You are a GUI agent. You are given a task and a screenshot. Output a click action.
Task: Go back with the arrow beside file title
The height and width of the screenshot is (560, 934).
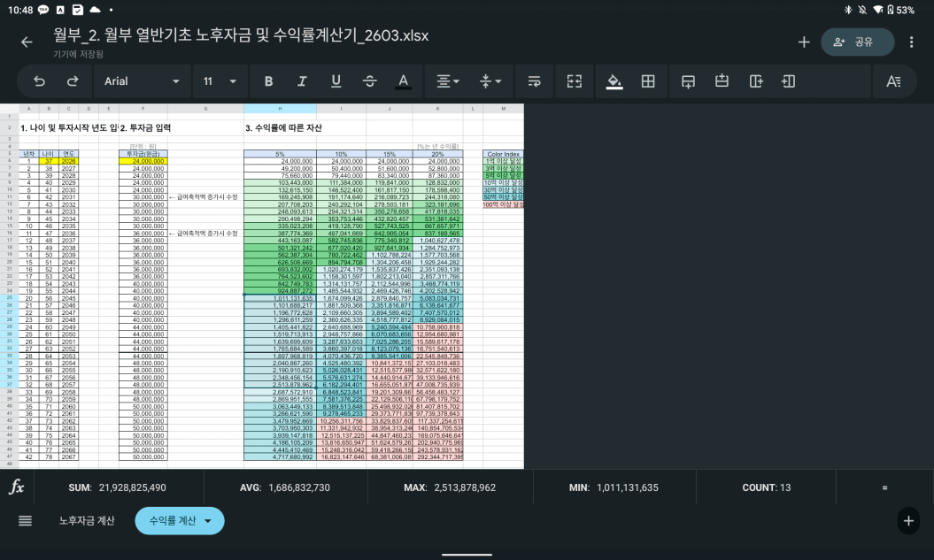tap(27, 42)
